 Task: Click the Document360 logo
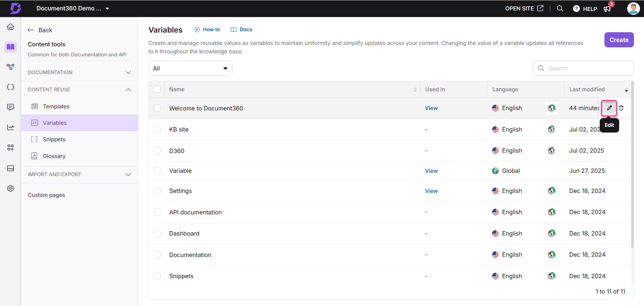(x=15, y=8)
